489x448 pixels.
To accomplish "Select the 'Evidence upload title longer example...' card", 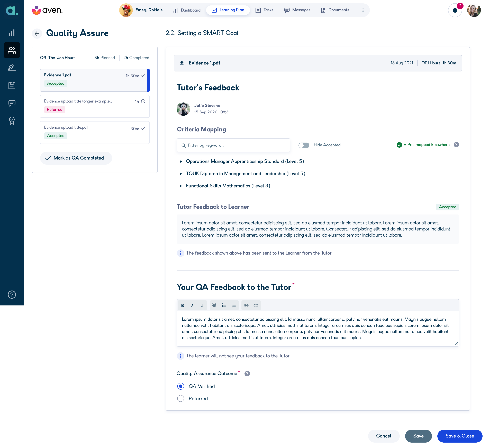I will point(95,106).
